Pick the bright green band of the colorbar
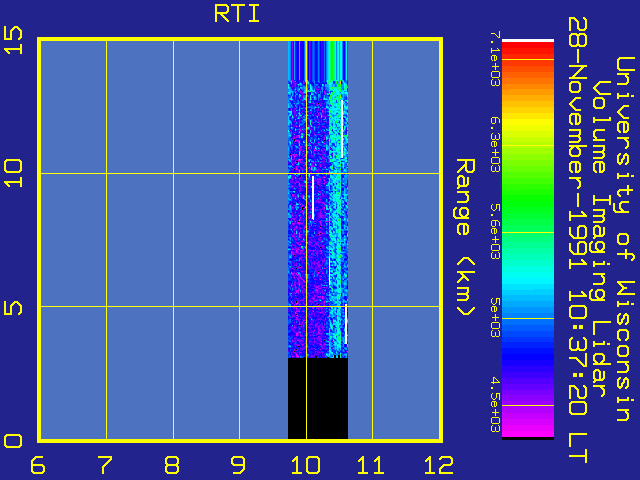This screenshot has width=640, height=480. tap(528, 200)
